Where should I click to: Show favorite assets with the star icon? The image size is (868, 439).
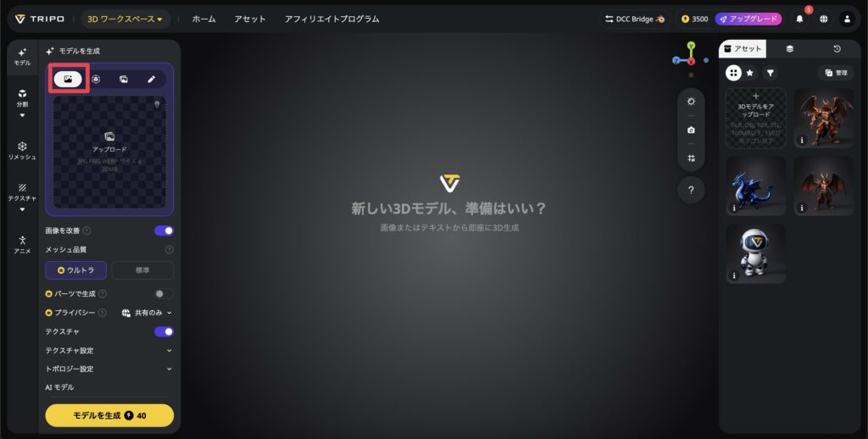(750, 73)
